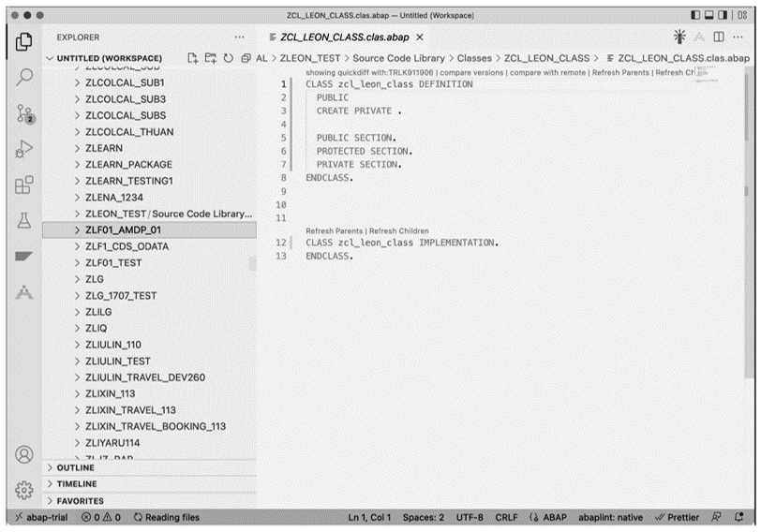This screenshot has height=532, width=761.
Task: Click the Split Editor Right icon
Action: [x=719, y=37]
